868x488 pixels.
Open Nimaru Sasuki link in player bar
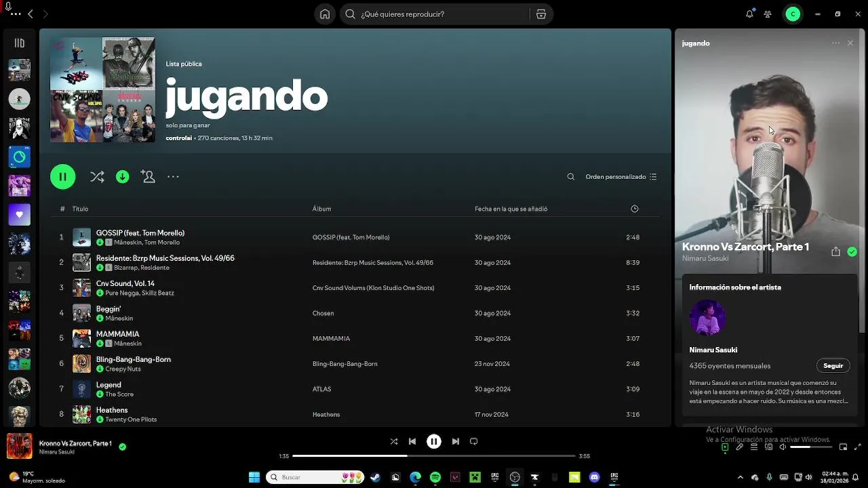click(x=57, y=452)
